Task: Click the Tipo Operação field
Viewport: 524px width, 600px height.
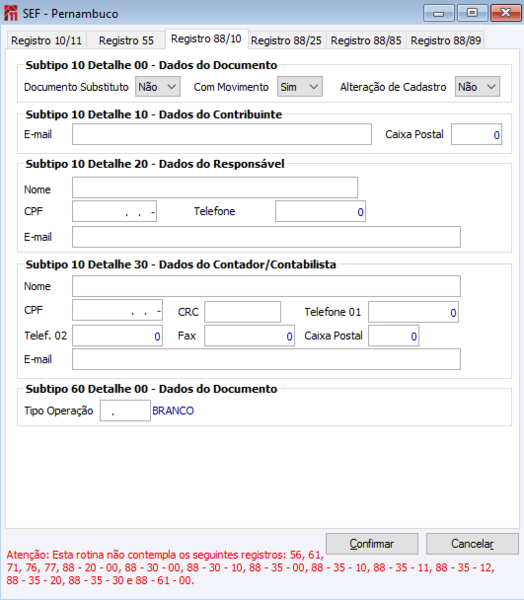Action: coord(125,411)
